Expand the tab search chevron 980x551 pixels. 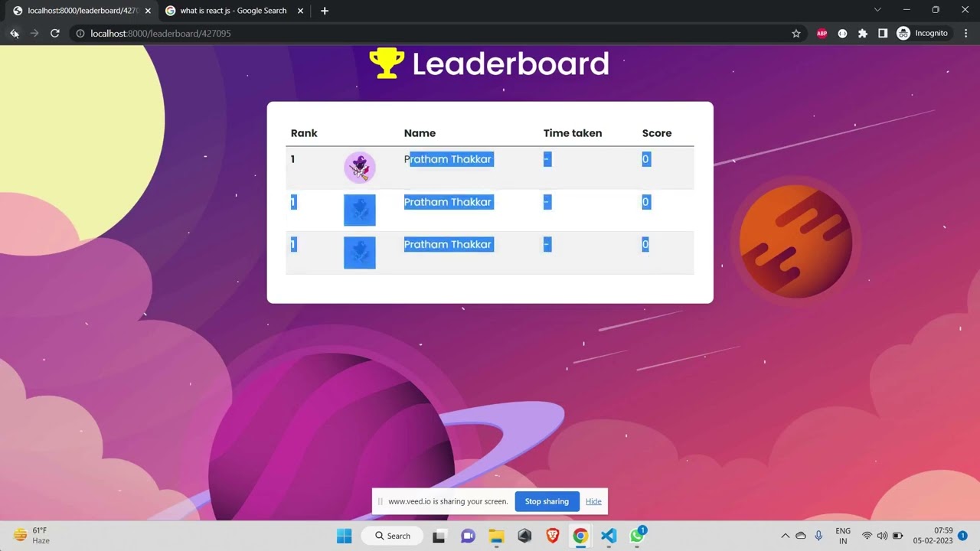877,10
